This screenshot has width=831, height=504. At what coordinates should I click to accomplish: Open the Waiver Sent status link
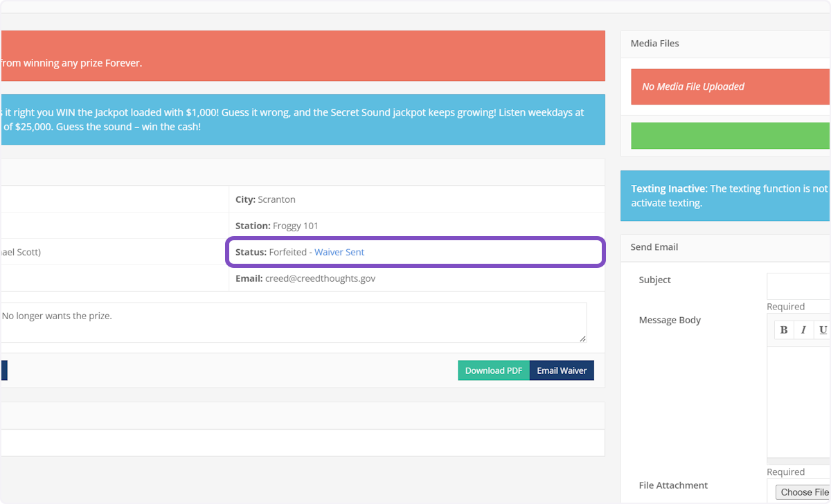click(x=339, y=252)
